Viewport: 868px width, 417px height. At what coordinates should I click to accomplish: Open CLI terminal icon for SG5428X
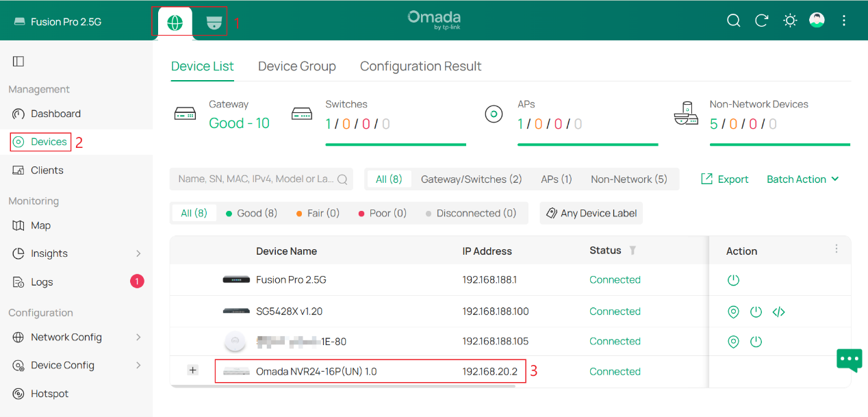click(x=778, y=312)
